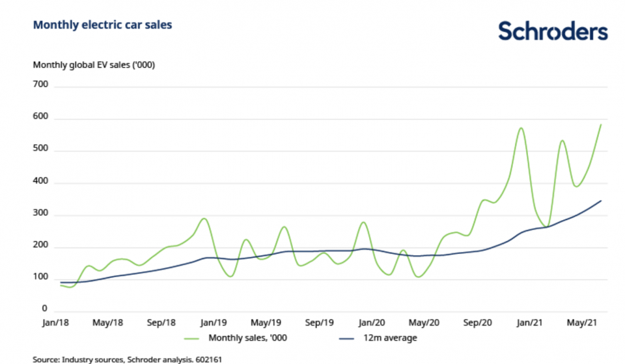Click the final green peak at chart's right edge
This screenshot has width=625, height=364.
coord(600,124)
